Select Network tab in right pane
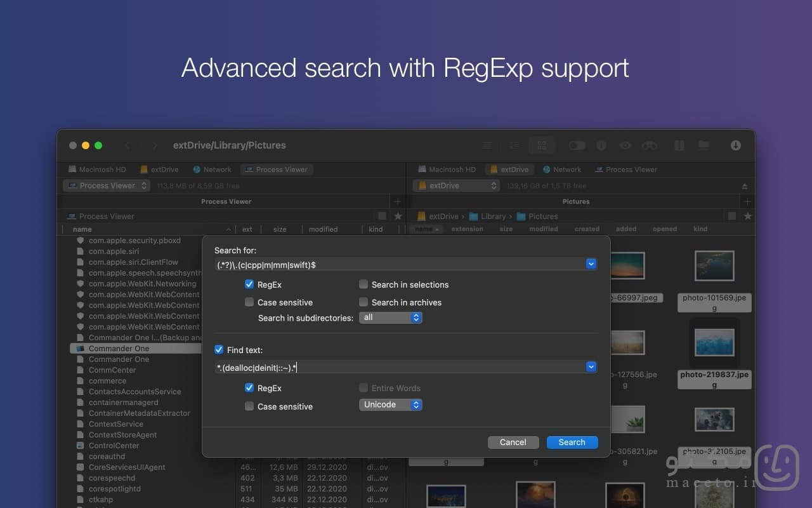The height and width of the screenshot is (508, 812). pyautogui.click(x=561, y=170)
